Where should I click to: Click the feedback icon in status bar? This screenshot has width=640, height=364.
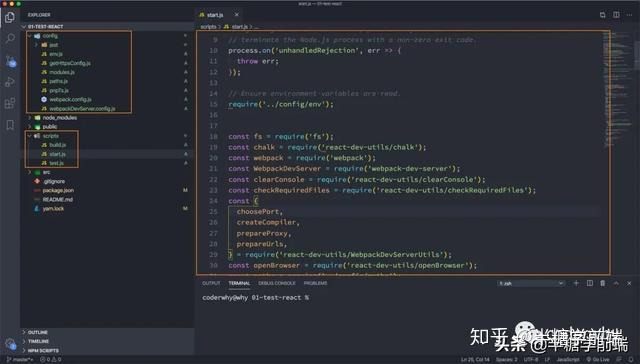point(620,360)
